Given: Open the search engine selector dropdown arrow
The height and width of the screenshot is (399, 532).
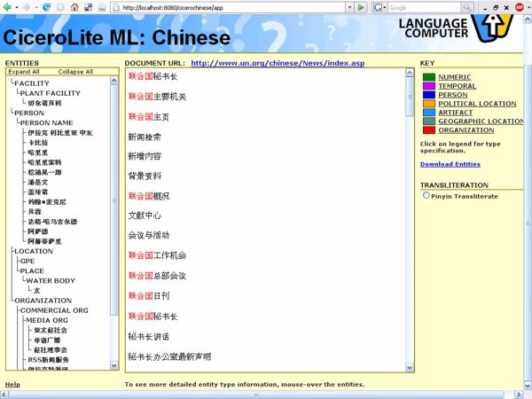Looking at the screenshot, I should [385, 7].
